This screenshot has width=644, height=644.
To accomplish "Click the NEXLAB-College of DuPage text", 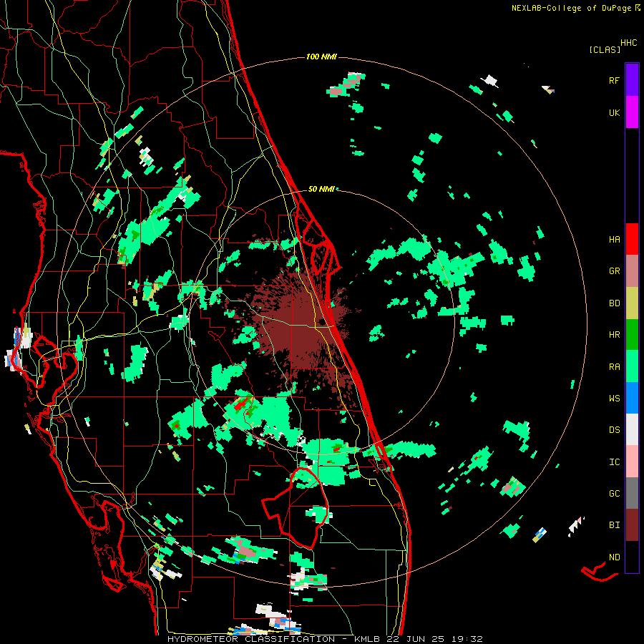I will coord(573,8).
